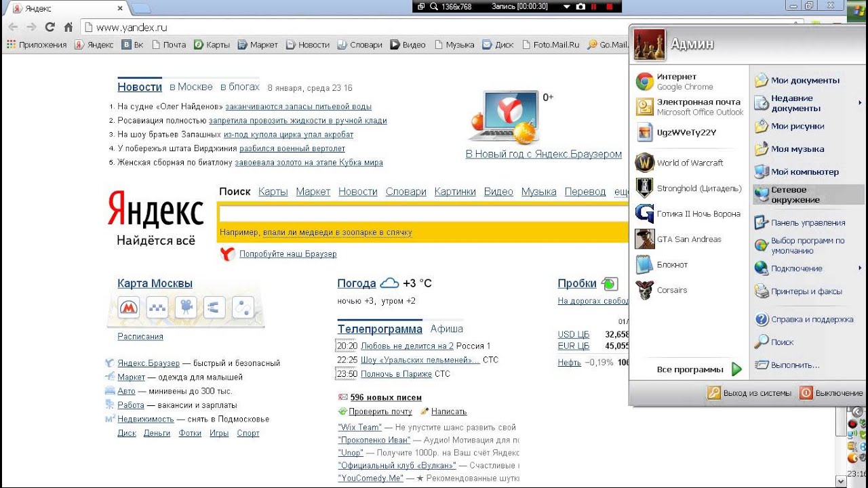
Task: Click metro icon under Карта Москвы
Action: tap(129, 308)
